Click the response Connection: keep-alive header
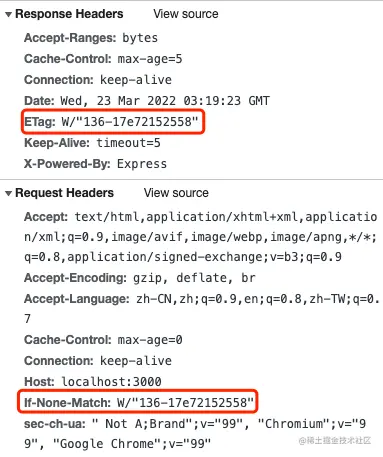383x457 pixels. pyautogui.click(x=98, y=80)
